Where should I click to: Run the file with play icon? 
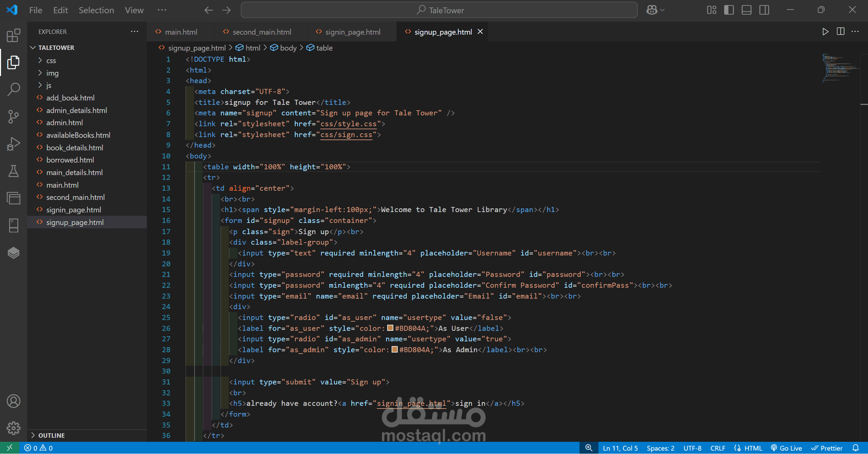pos(825,32)
